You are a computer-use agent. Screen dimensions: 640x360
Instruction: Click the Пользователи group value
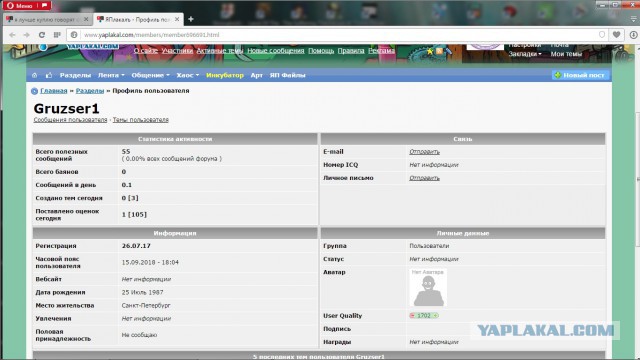coord(429,246)
